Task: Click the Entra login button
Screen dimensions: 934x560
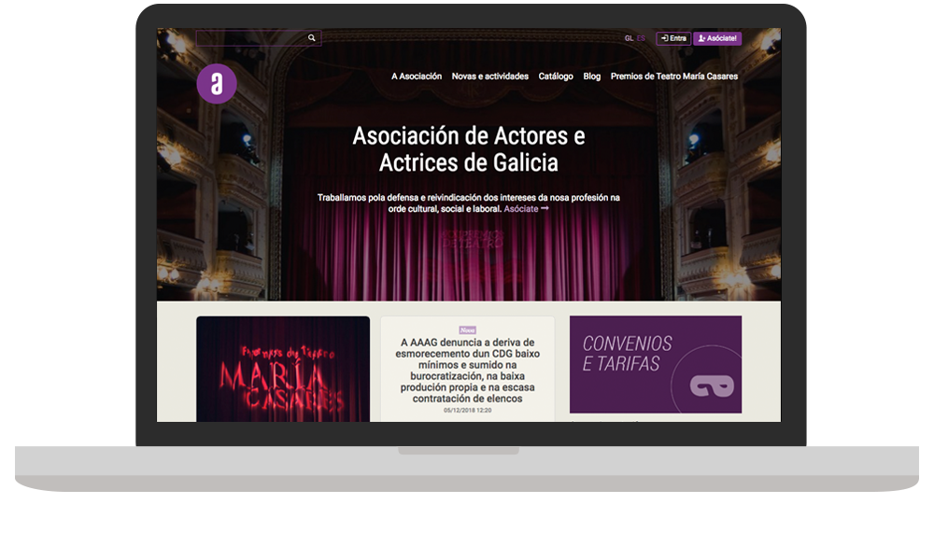Action: [x=673, y=38]
